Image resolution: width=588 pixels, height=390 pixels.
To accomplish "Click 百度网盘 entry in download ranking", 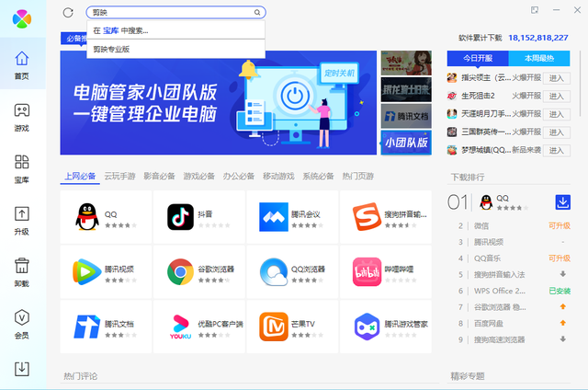I will (489, 323).
